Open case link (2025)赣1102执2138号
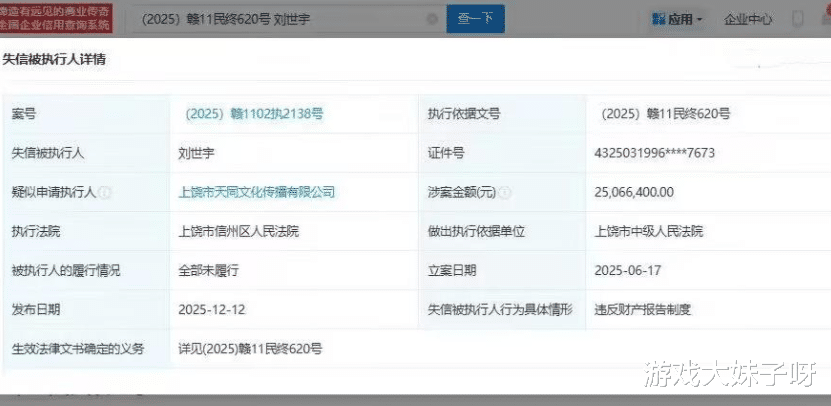The height and width of the screenshot is (406, 831). point(254,113)
